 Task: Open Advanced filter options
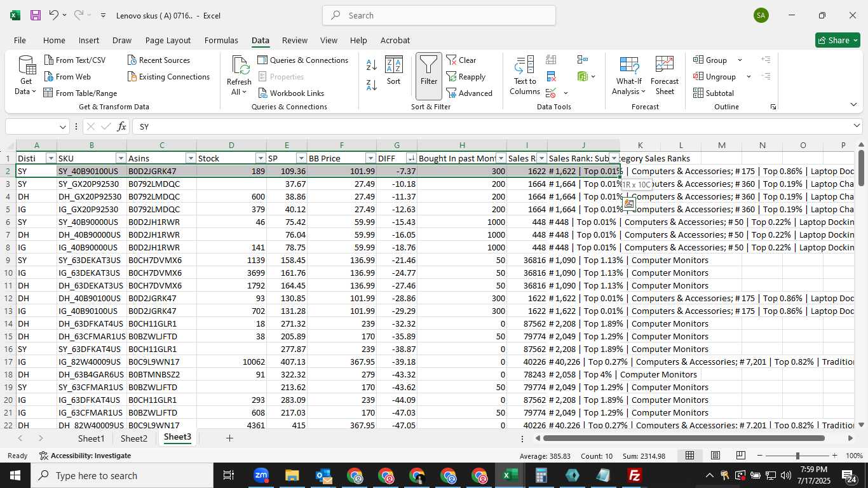[x=470, y=93]
